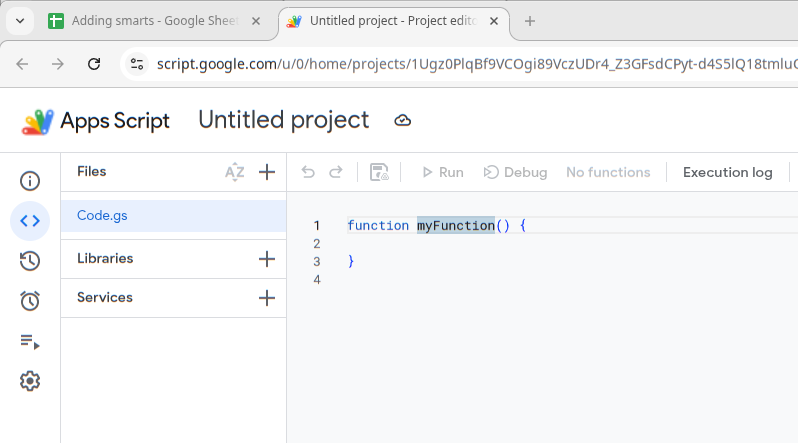Click the function keyword in editor
Screen dimensions: 798x443
pyautogui.click(x=378, y=226)
